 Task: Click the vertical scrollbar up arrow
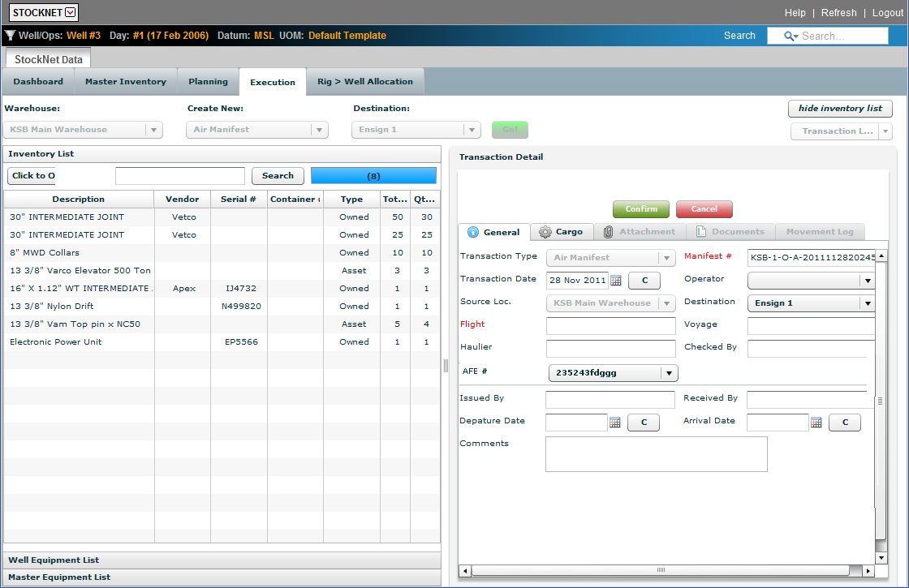(x=881, y=255)
